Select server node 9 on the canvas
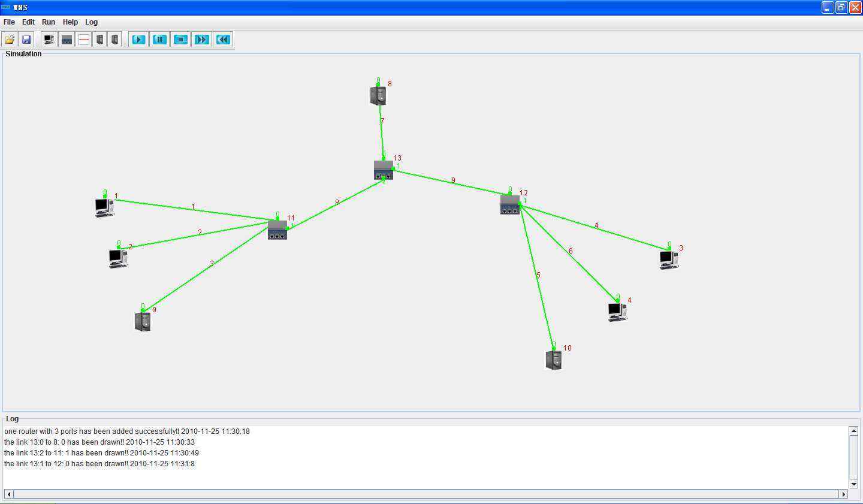 pos(142,321)
